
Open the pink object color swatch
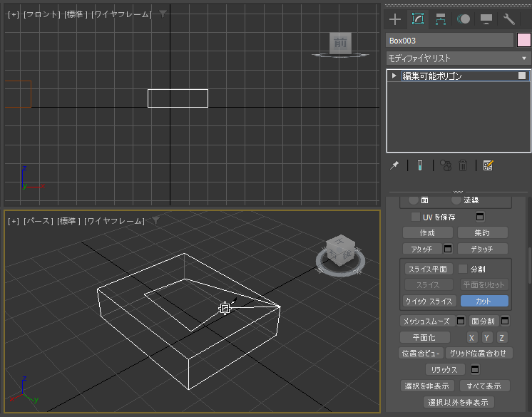[523, 41]
